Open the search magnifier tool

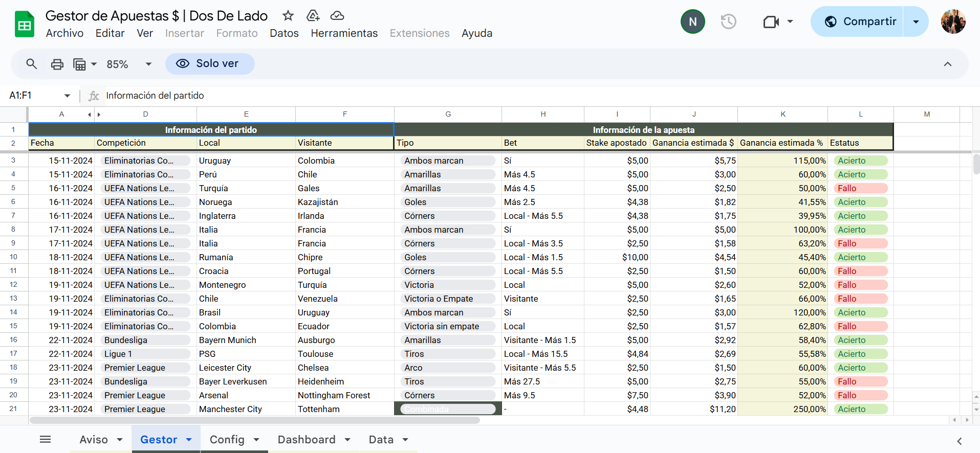pos(32,64)
